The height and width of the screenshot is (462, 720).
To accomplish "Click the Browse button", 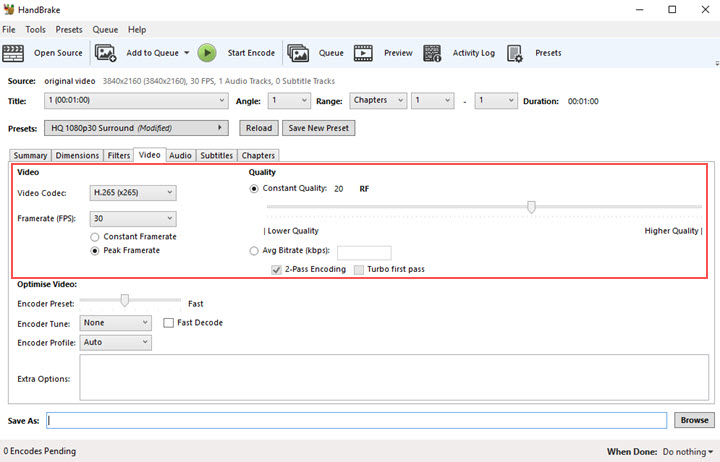I will click(x=693, y=420).
